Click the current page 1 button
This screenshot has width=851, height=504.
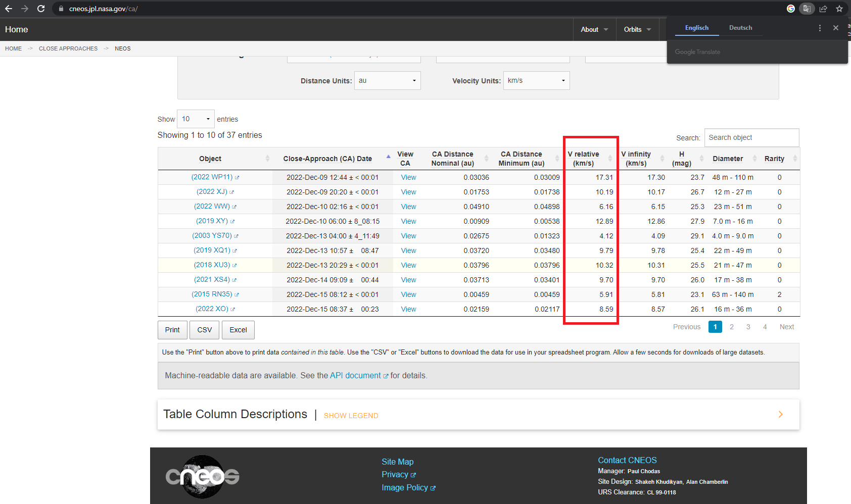coord(715,327)
